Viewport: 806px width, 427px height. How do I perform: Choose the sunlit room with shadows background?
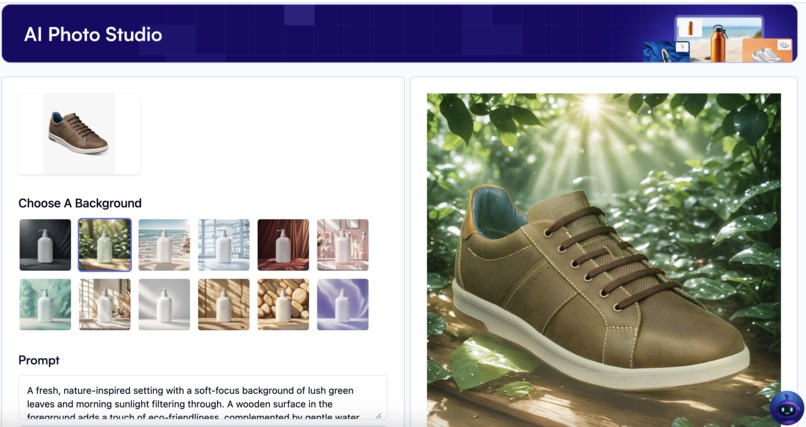[x=105, y=304]
